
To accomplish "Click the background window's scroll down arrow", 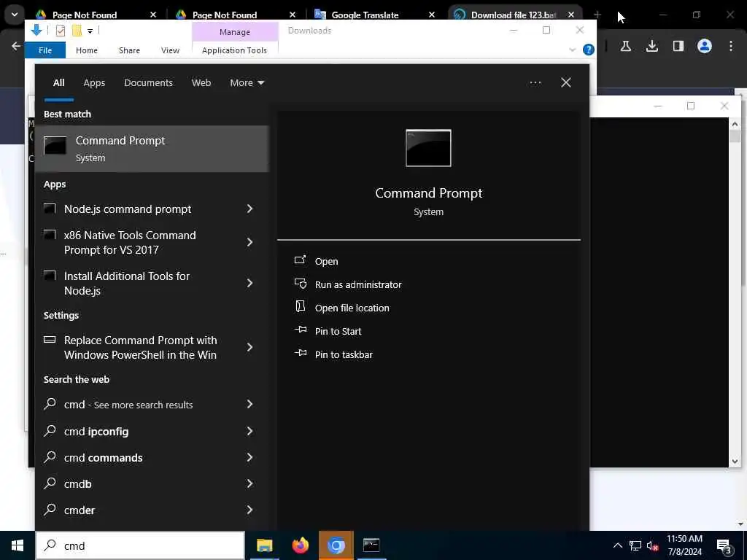I will point(735,461).
